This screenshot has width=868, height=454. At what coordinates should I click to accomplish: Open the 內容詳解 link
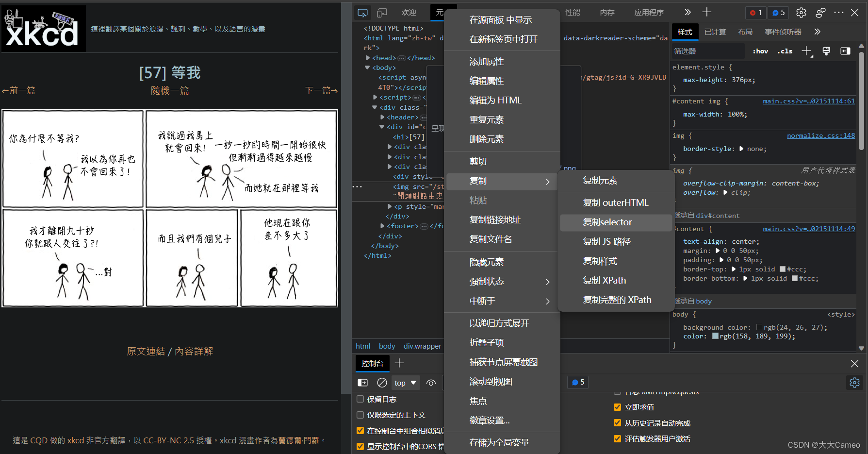coord(194,351)
